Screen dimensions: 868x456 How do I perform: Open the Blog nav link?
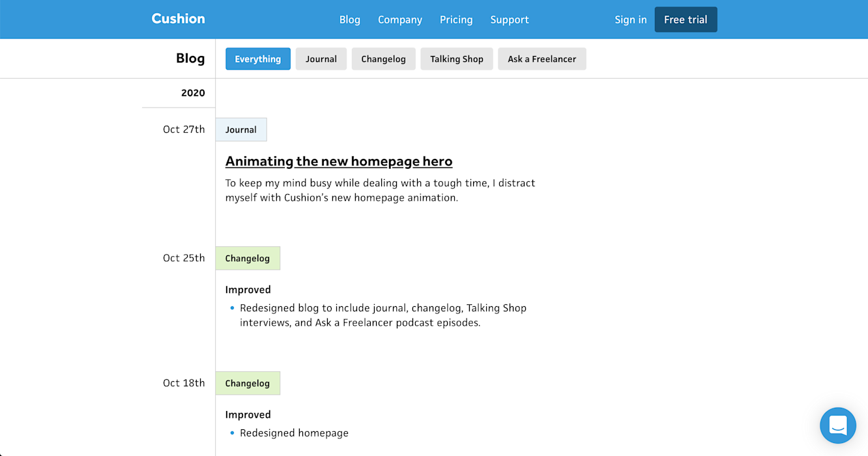click(x=349, y=20)
